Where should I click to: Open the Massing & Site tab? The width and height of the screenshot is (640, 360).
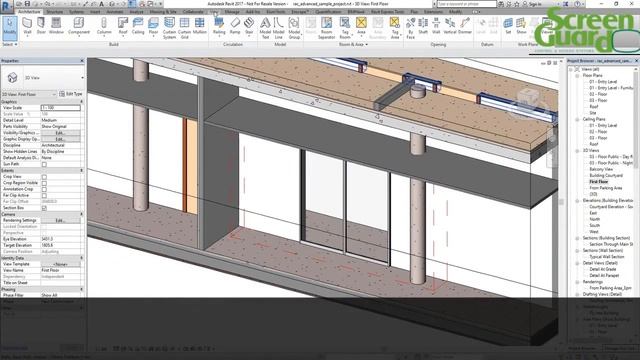163,12
